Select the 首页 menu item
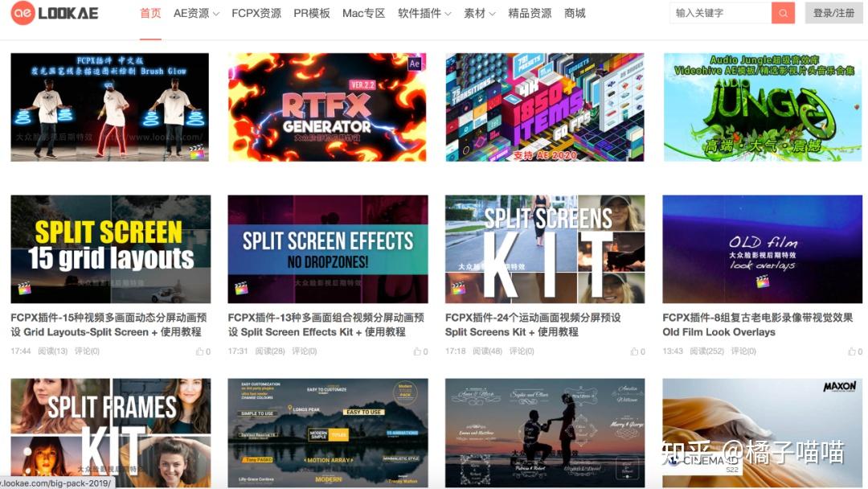Viewport: 868px width, 489px height. point(149,14)
